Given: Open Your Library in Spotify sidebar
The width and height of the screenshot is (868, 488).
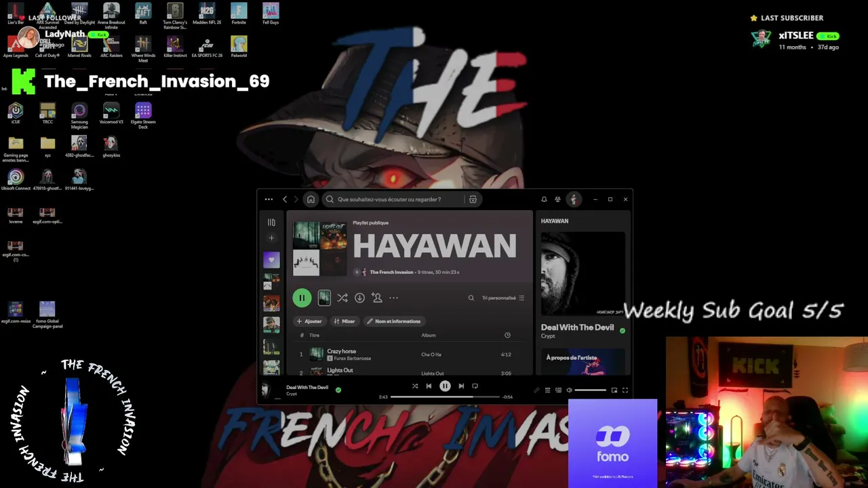Looking at the screenshot, I should click(271, 222).
